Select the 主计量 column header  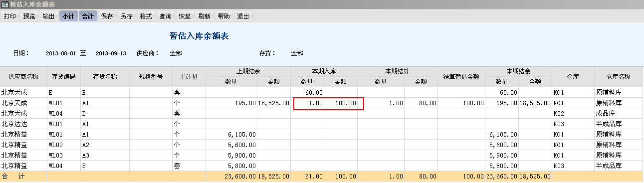[189, 77]
